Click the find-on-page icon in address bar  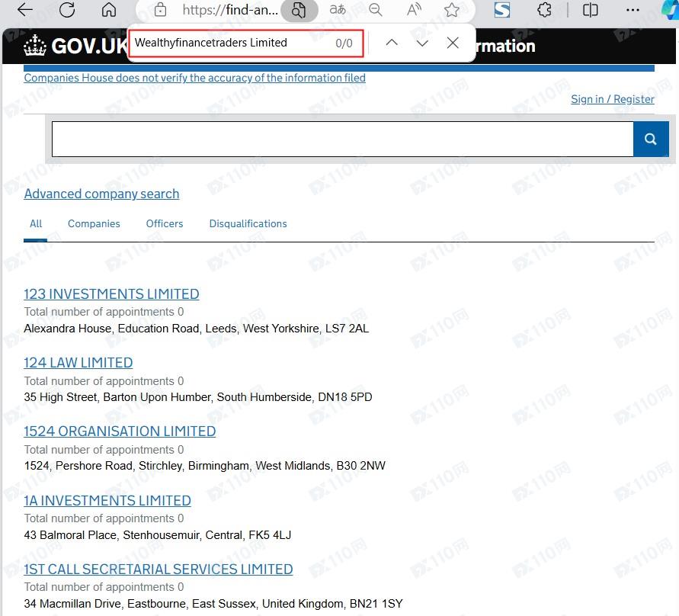pyautogui.click(x=299, y=10)
